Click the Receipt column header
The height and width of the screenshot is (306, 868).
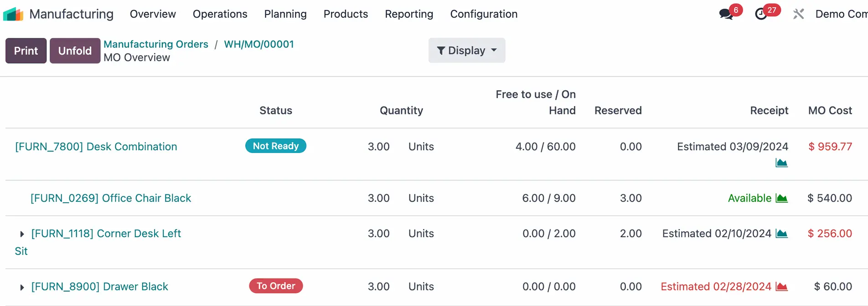(x=769, y=111)
